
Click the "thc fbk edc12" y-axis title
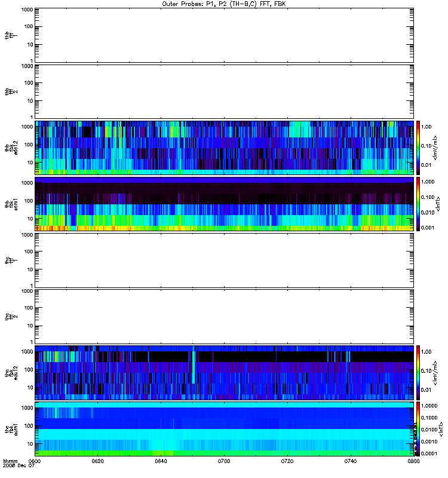point(11,372)
